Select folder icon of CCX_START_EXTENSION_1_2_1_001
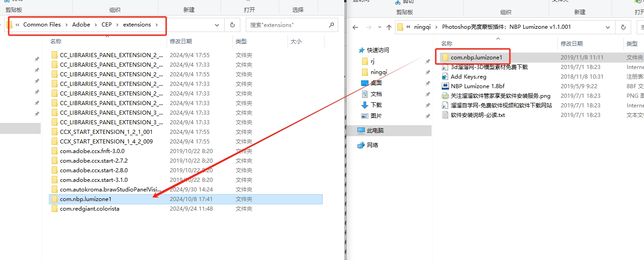644x260 pixels. [55, 132]
